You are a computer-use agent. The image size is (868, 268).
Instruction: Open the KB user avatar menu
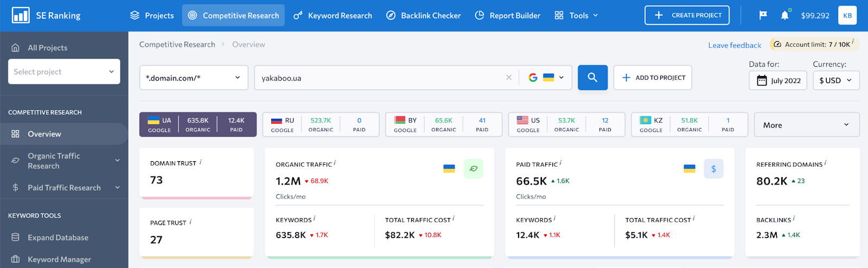[x=847, y=15]
